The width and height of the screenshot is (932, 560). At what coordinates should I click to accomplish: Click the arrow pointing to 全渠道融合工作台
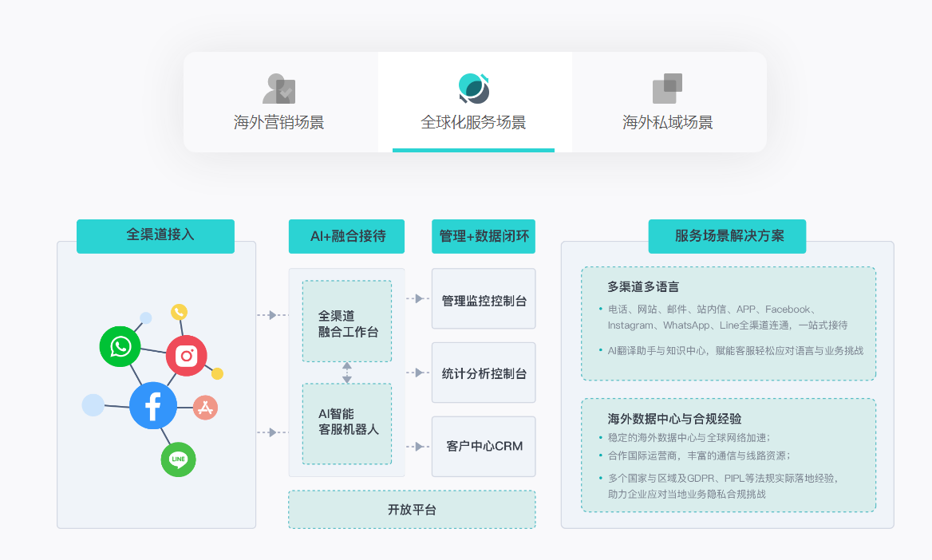coord(272,315)
